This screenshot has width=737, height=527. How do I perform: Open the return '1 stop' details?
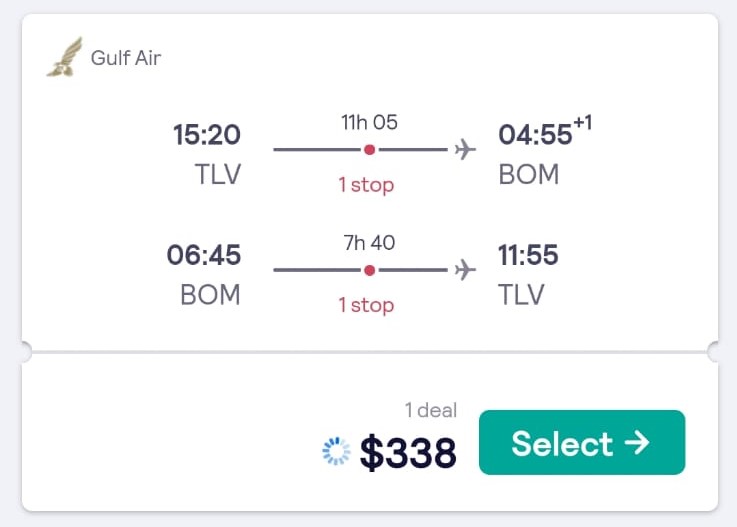[x=366, y=305]
